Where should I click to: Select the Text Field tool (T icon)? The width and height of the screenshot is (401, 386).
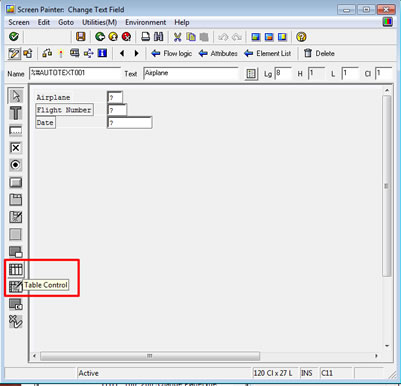pos(15,113)
